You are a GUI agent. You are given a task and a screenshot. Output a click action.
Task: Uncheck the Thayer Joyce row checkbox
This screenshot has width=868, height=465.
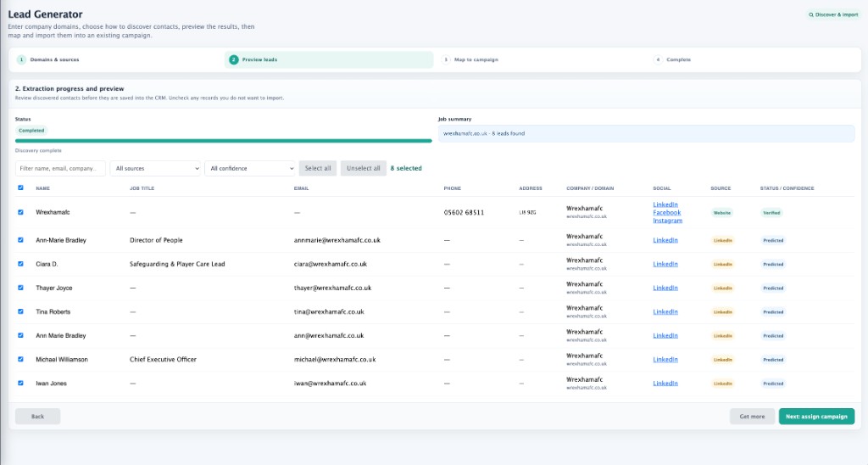point(20,288)
